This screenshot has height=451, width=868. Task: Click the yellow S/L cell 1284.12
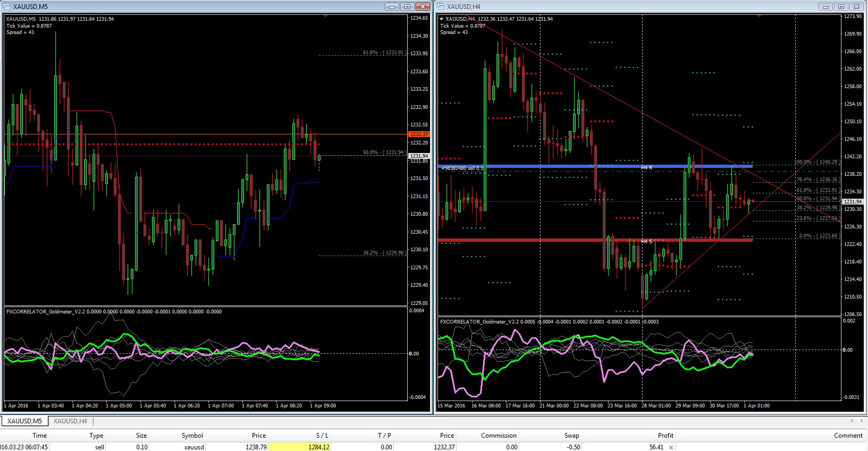(300, 447)
